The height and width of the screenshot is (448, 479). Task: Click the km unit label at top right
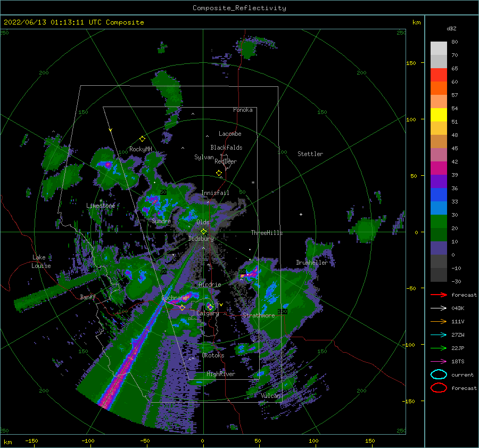click(416, 22)
